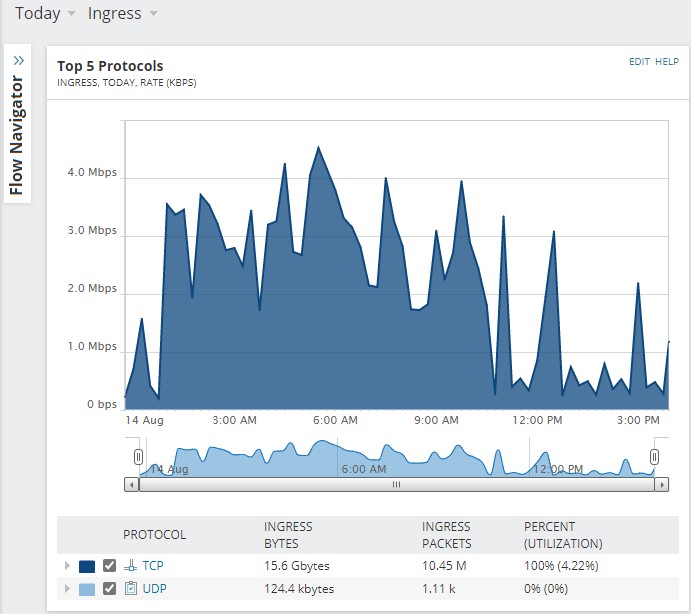Viewport: 691px width, 614px height.
Task: Open the TCP protocol link
Action: [x=153, y=566]
